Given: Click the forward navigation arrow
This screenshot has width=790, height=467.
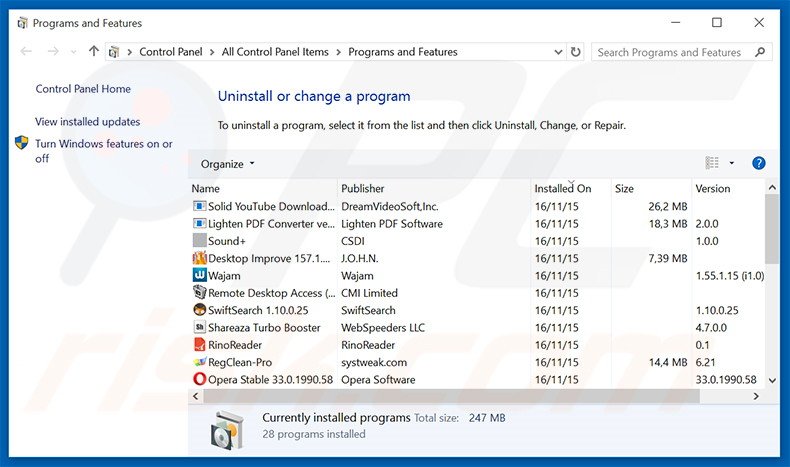Looking at the screenshot, I should pyautogui.click(x=53, y=51).
